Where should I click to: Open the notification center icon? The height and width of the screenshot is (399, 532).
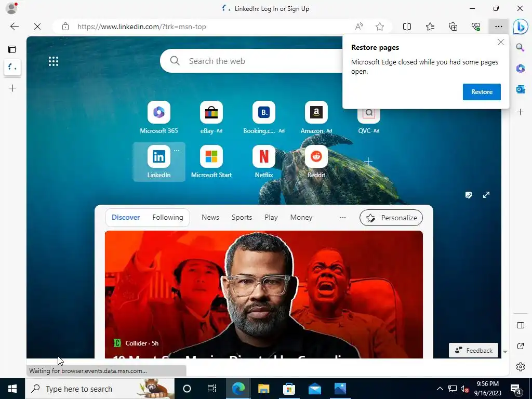coord(515,389)
